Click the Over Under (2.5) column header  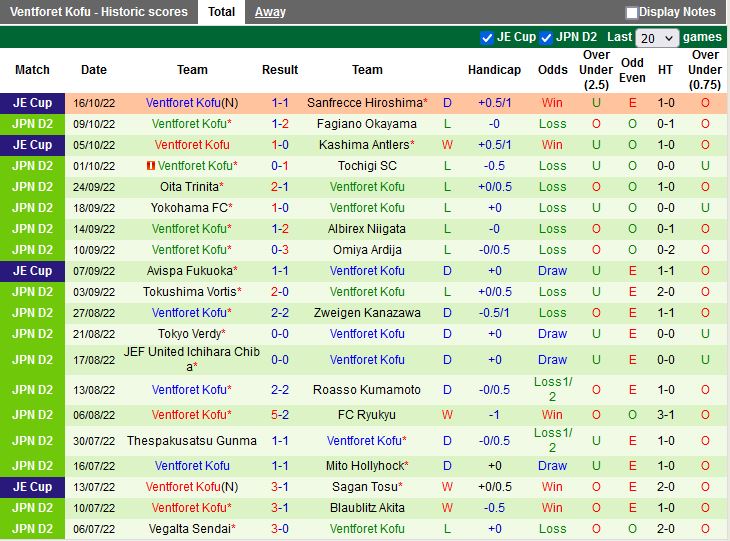coord(596,70)
